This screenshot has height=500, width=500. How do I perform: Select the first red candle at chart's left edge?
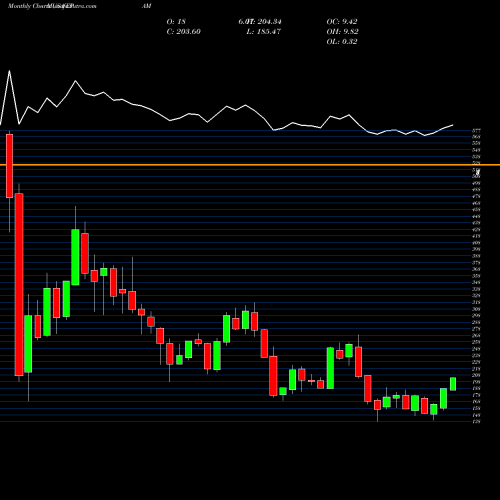9,166
